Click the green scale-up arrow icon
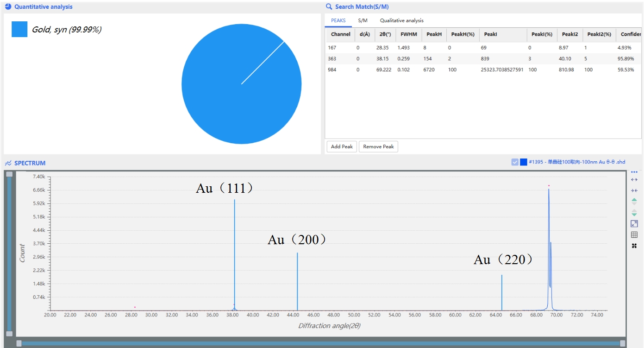This screenshot has height=348, width=644. [x=634, y=201]
